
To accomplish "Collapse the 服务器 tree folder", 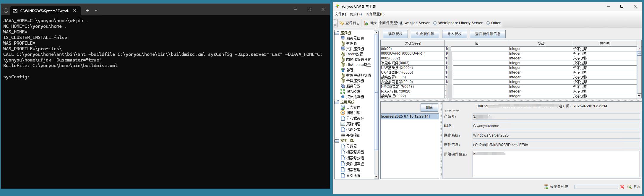I will click(x=337, y=33).
